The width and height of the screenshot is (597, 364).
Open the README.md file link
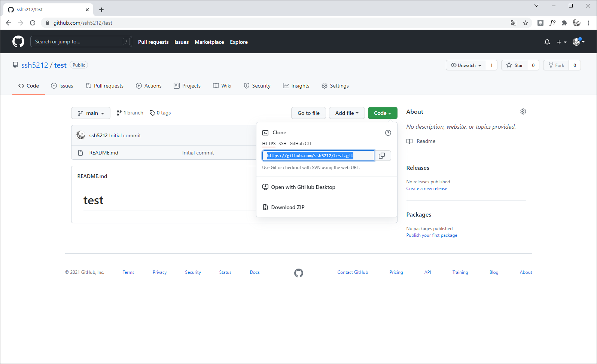[104, 153]
